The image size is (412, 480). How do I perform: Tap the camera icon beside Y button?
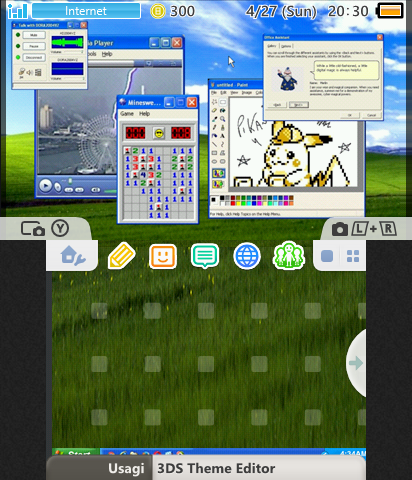[x=33, y=229]
